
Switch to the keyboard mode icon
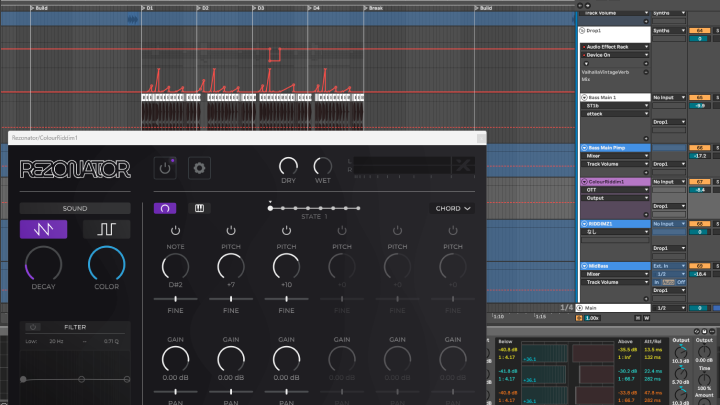(199, 208)
